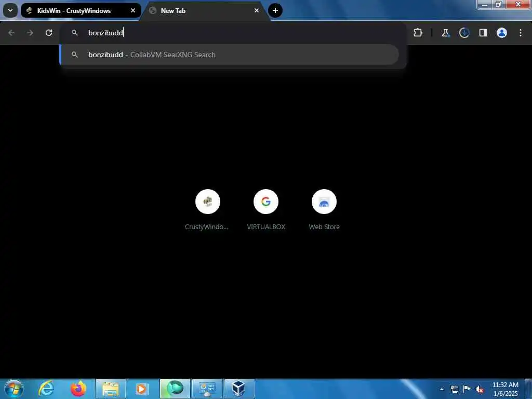The width and height of the screenshot is (532, 399).
Task: Click the active green browser taskbar icon
Action: pos(175,389)
